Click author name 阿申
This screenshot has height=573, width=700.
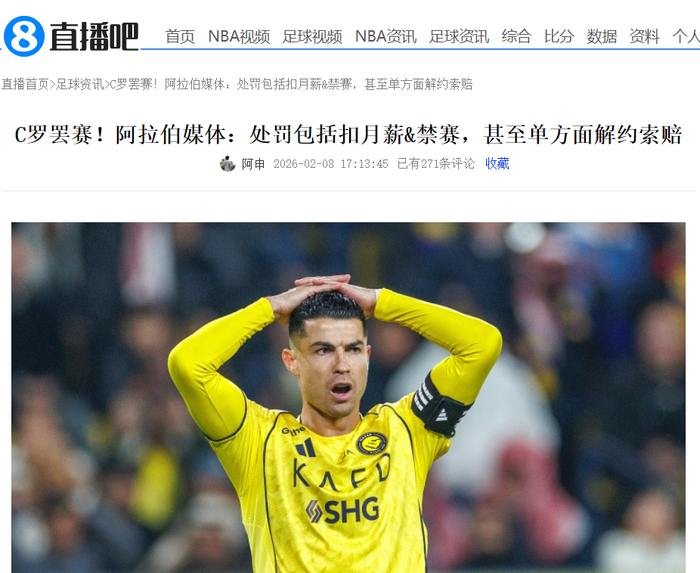tap(253, 164)
